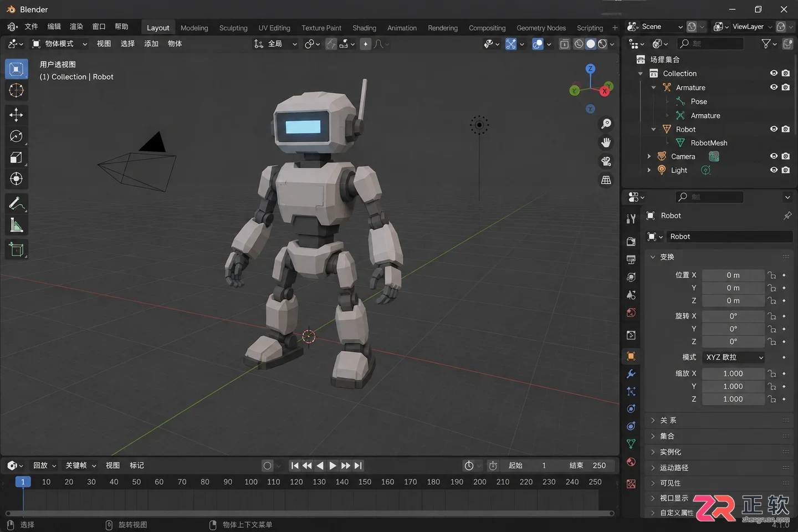Viewport: 798px width, 532px height.
Task: Select the Add Cube tool
Action: tap(16, 249)
